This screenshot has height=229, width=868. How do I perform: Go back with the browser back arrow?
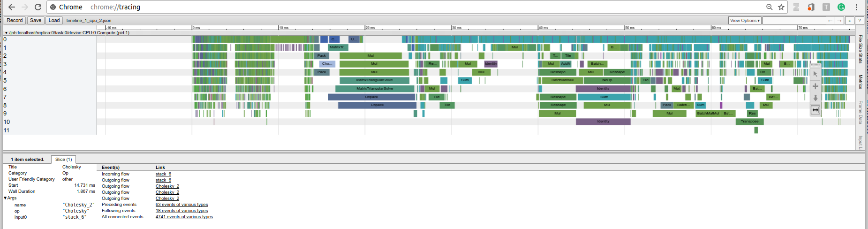(x=12, y=7)
